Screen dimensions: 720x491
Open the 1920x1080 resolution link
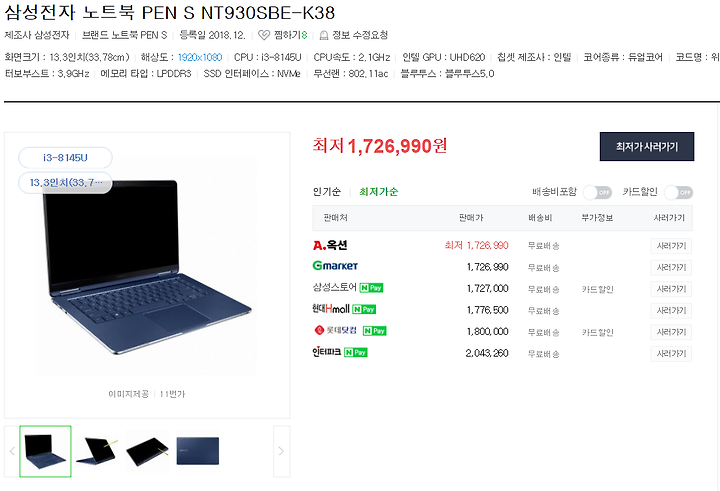pos(200,57)
